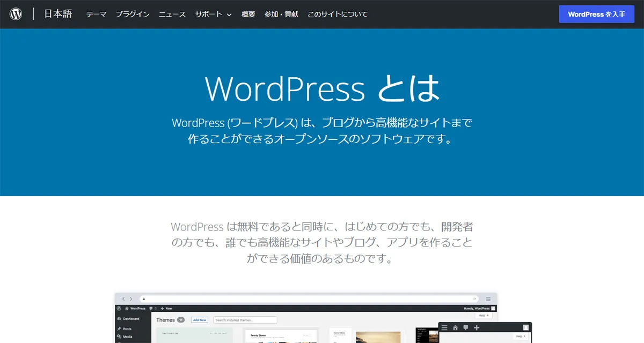Image resolution: width=644 pixels, height=343 pixels.
Task: Expand the サポート dropdown in the navigation bar
Action: [x=212, y=14]
